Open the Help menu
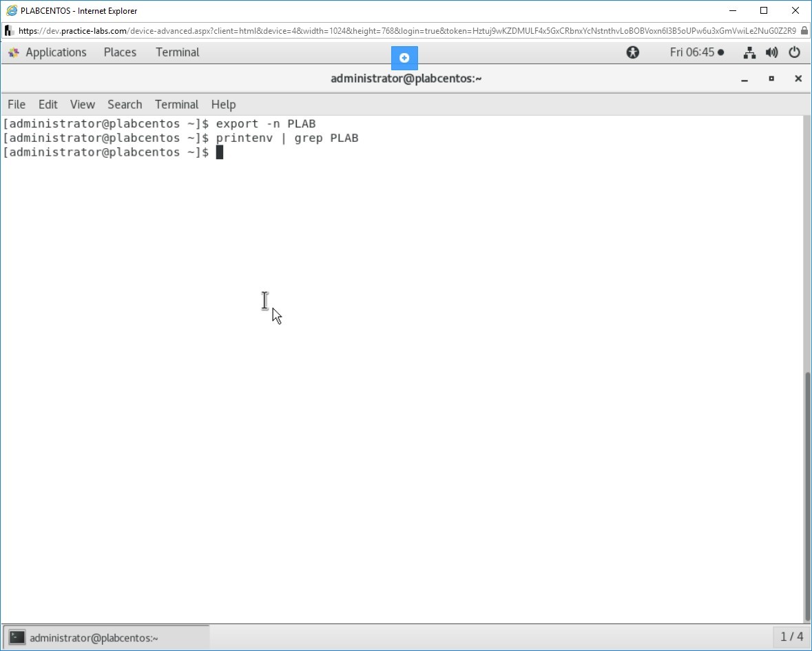The height and width of the screenshot is (651, 812). coord(223,104)
